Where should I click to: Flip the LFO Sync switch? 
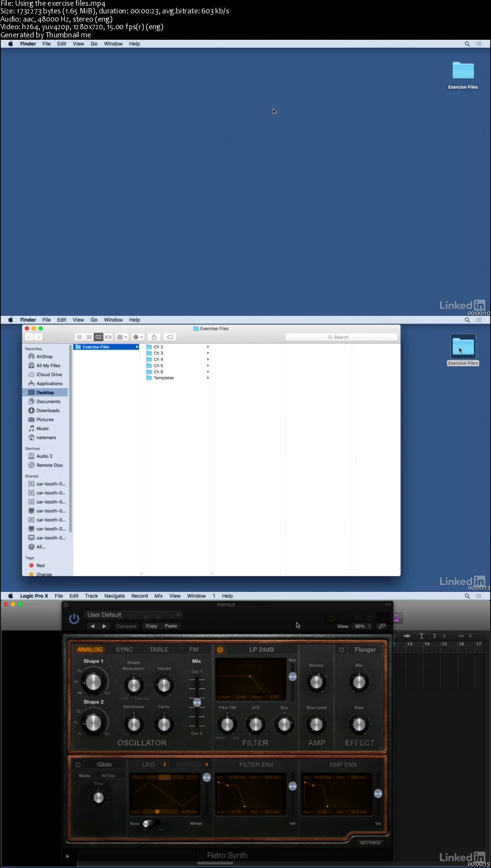[x=151, y=823]
